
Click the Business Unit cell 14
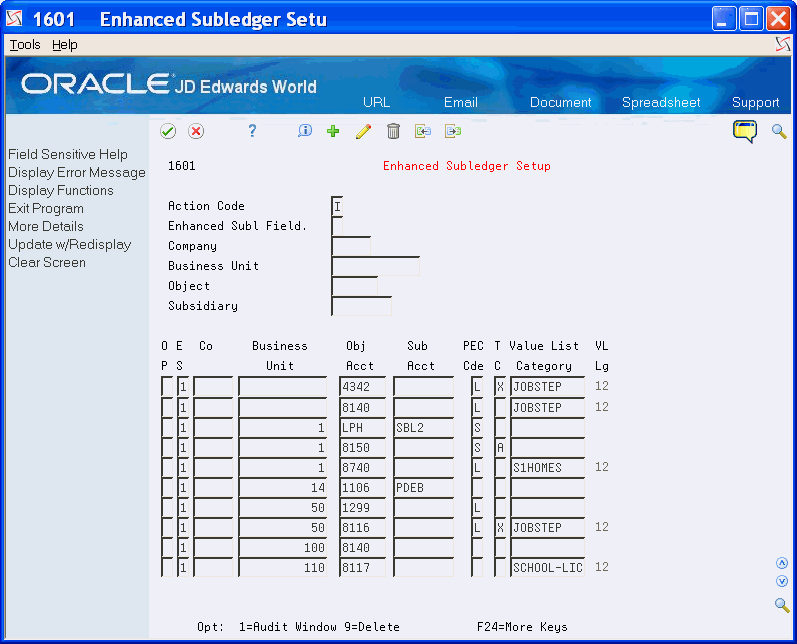(282, 487)
